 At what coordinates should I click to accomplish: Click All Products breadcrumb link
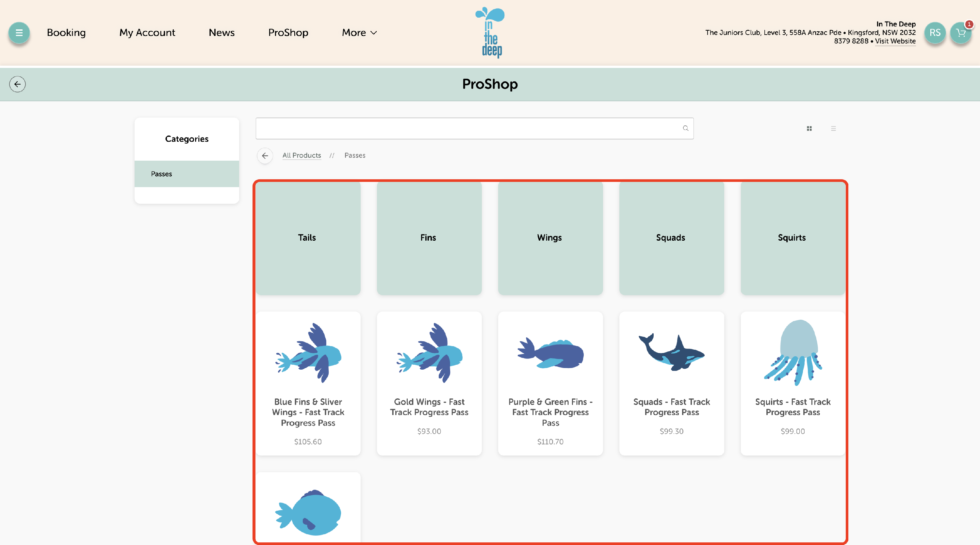pyautogui.click(x=301, y=155)
